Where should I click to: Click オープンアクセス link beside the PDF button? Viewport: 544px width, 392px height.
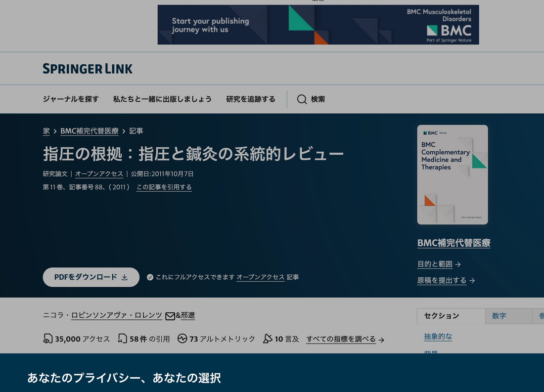click(261, 277)
